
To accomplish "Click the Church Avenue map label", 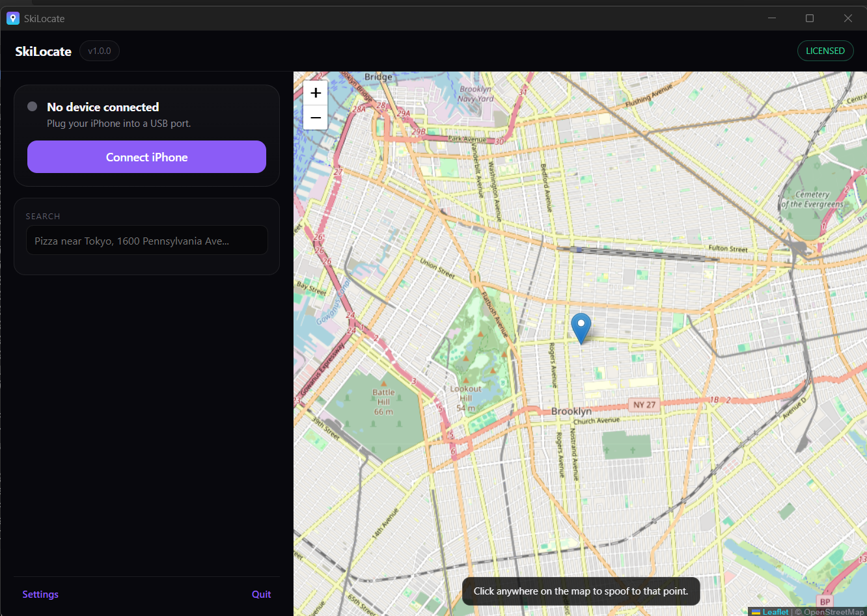I will click(596, 421).
